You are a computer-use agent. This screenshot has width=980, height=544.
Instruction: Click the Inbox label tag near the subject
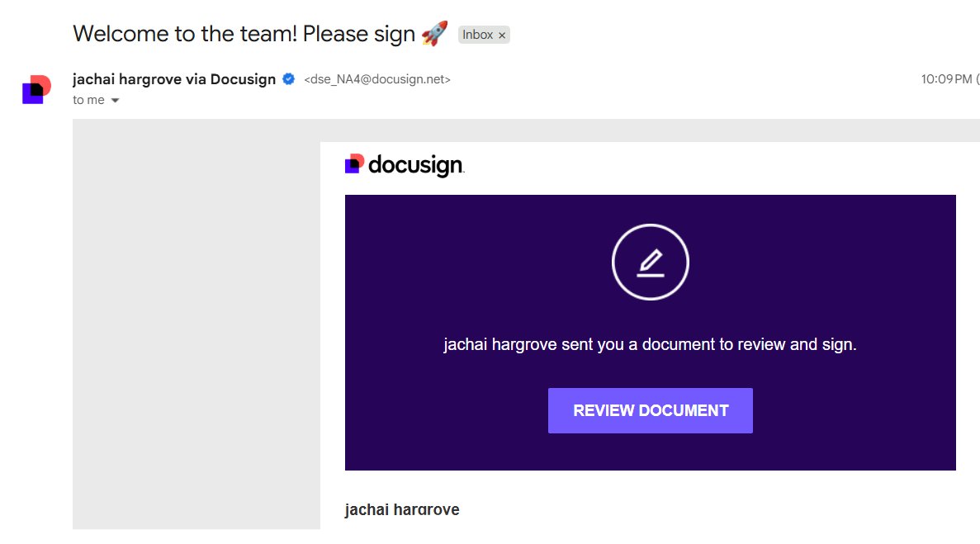(481, 34)
